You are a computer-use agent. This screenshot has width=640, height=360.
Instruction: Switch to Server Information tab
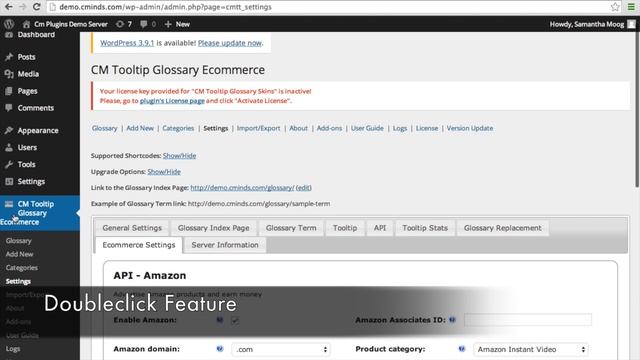(x=225, y=245)
